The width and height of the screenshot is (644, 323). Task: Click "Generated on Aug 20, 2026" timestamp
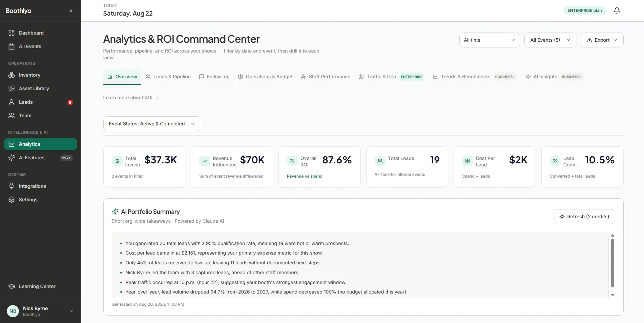tap(148, 304)
